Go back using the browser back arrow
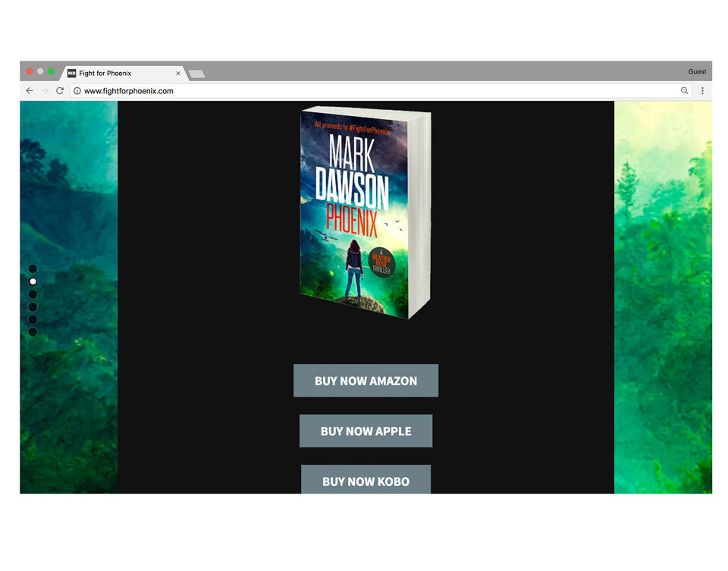 pyautogui.click(x=30, y=91)
